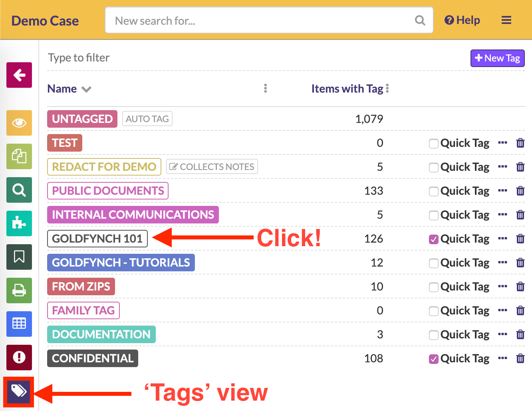Open the bookmark saved searches view
532x411 pixels.
click(x=19, y=257)
